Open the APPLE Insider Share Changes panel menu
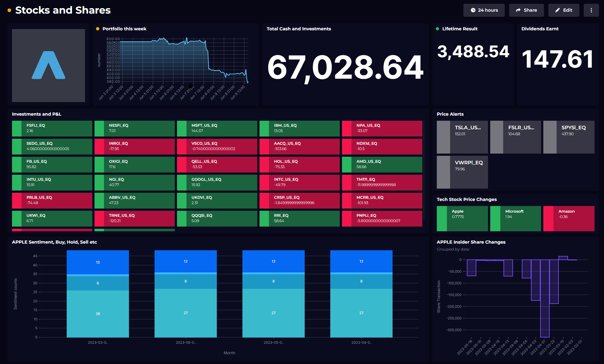This screenshot has width=604, height=364. pos(471,242)
